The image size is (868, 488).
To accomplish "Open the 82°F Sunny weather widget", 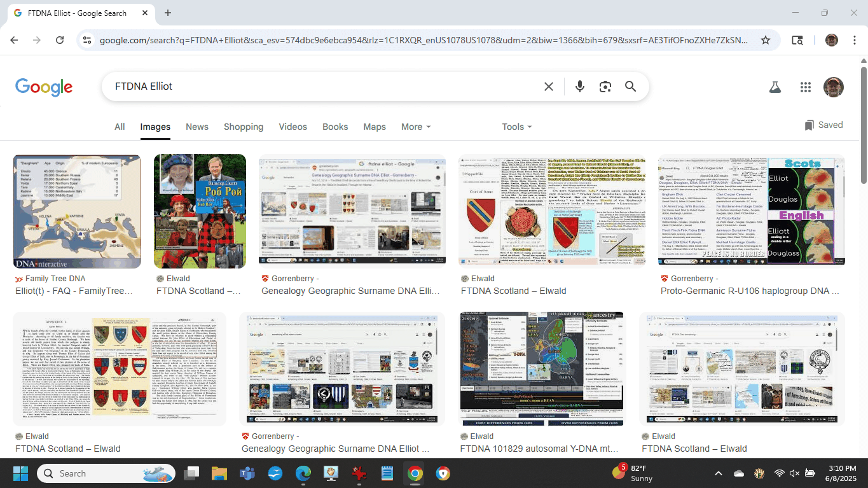I will (633, 473).
